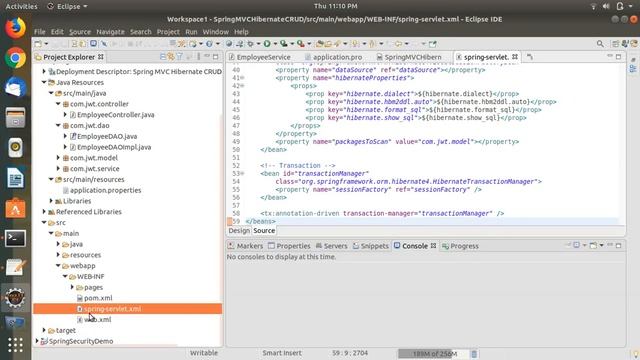Fold the transactionManager bean at line 53
This screenshot has height=360, width=640.
tap(242, 173)
